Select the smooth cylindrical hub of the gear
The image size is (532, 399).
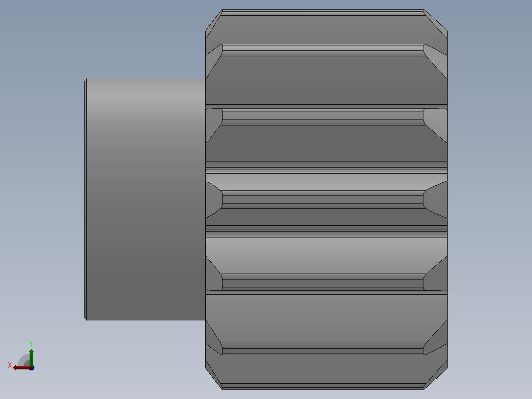(x=145, y=199)
